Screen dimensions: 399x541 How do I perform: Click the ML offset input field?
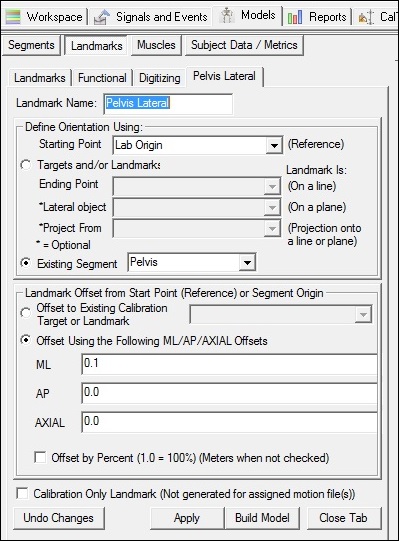[x=230, y=364]
